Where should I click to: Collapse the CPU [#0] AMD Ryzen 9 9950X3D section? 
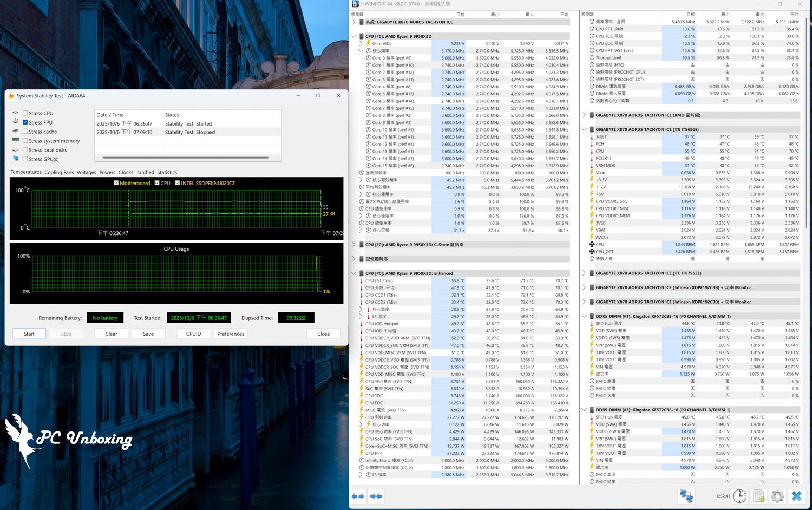pyautogui.click(x=355, y=36)
